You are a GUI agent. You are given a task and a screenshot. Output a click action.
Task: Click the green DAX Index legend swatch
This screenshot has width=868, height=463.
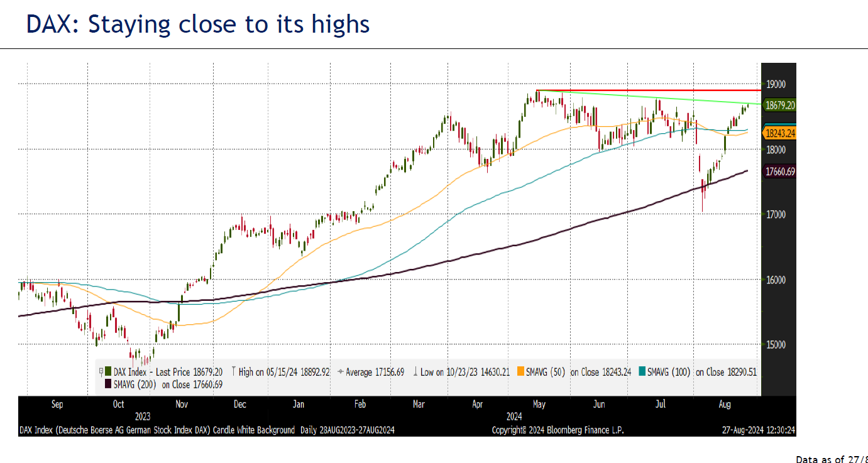(109, 372)
